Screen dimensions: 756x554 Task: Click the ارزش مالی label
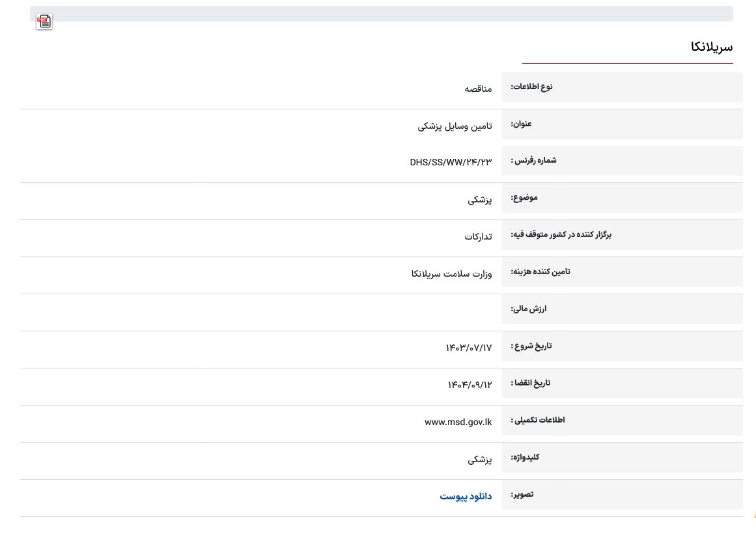(x=529, y=309)
